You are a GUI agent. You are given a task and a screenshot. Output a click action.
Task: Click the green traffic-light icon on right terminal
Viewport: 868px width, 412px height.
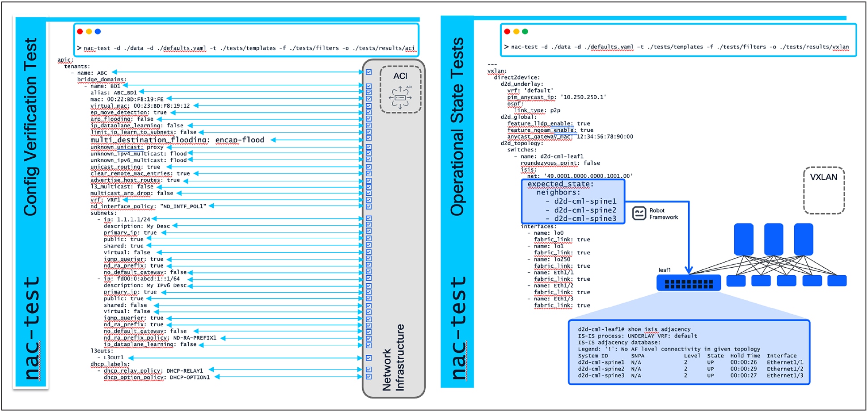coord(524,31)
